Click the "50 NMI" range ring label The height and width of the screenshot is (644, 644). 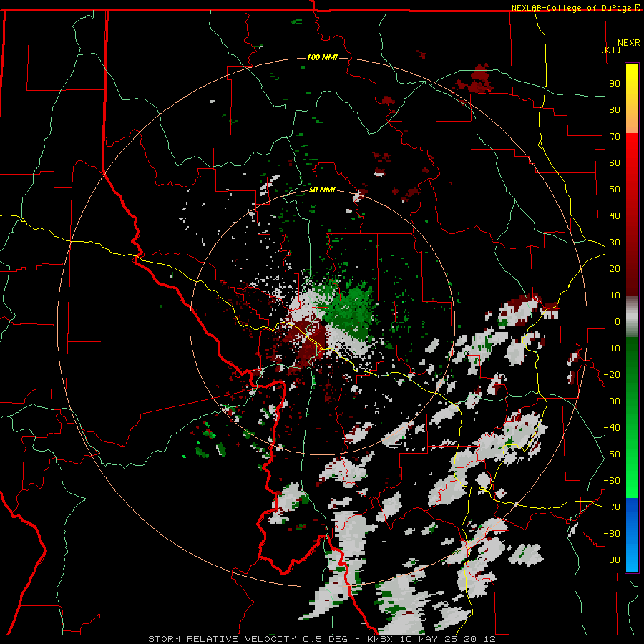[322, 190]
